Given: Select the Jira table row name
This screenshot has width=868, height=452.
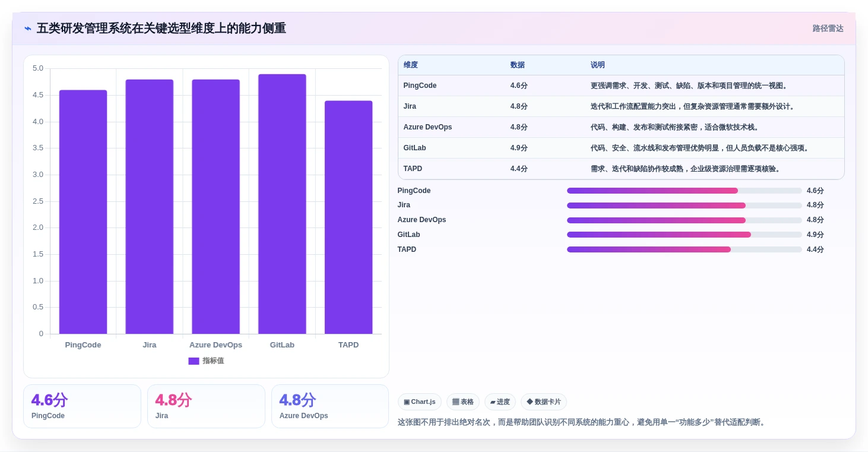Looking at the screenshot, I should click(x=410, y=106).
